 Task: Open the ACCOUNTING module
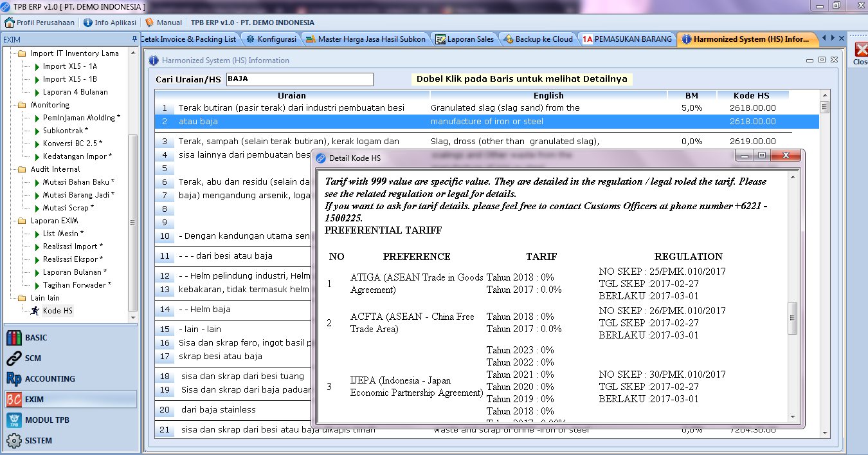(x=14, y=379)
